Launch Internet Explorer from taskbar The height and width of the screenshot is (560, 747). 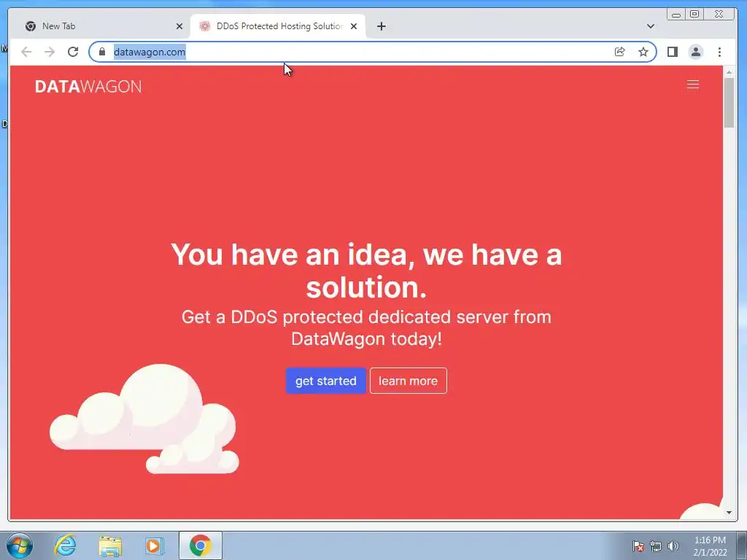(x=65, y=545)
